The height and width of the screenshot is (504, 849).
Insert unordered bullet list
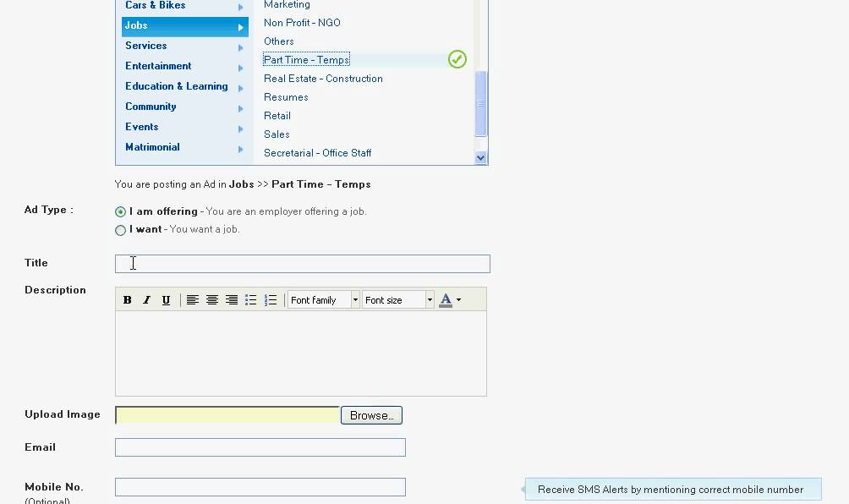pyautogui.click(x=250, y=300)
